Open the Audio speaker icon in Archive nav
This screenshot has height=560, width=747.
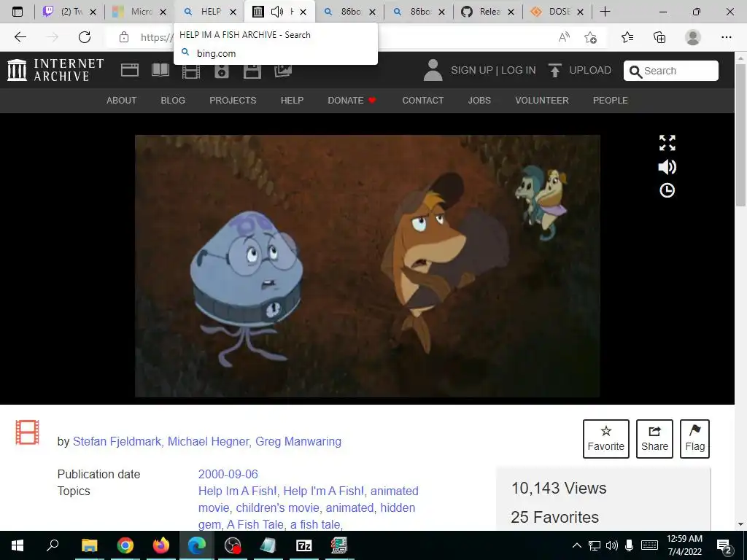(222, 71)
